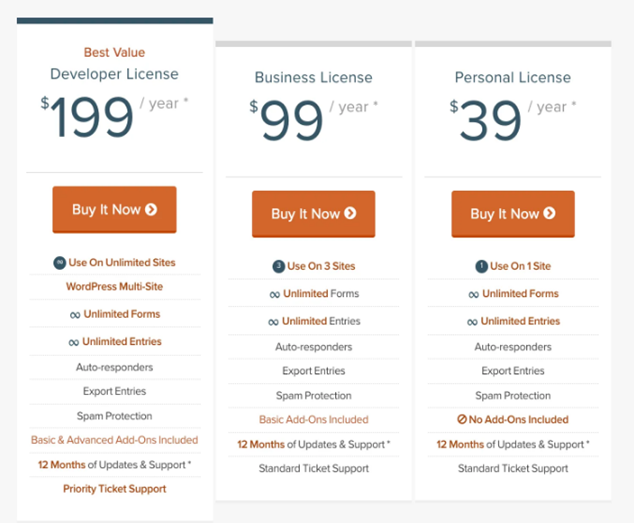Click WordPress Multi-Site feature text

(114, 286)
